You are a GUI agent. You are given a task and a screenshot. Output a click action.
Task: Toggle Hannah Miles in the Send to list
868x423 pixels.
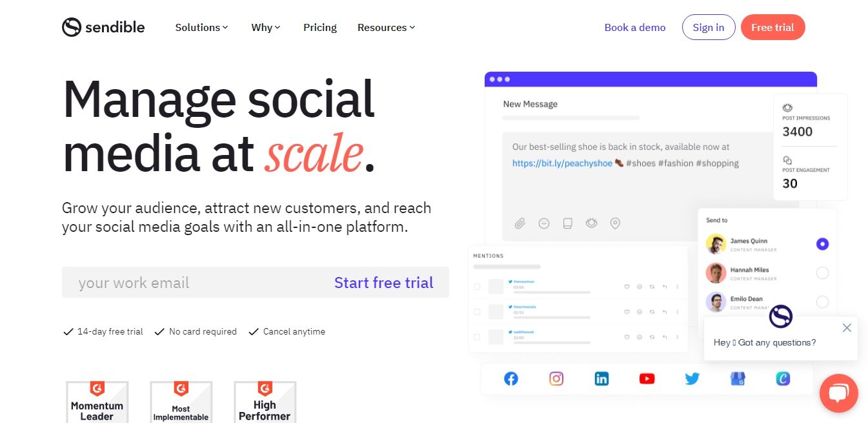[x=822, y=273]
